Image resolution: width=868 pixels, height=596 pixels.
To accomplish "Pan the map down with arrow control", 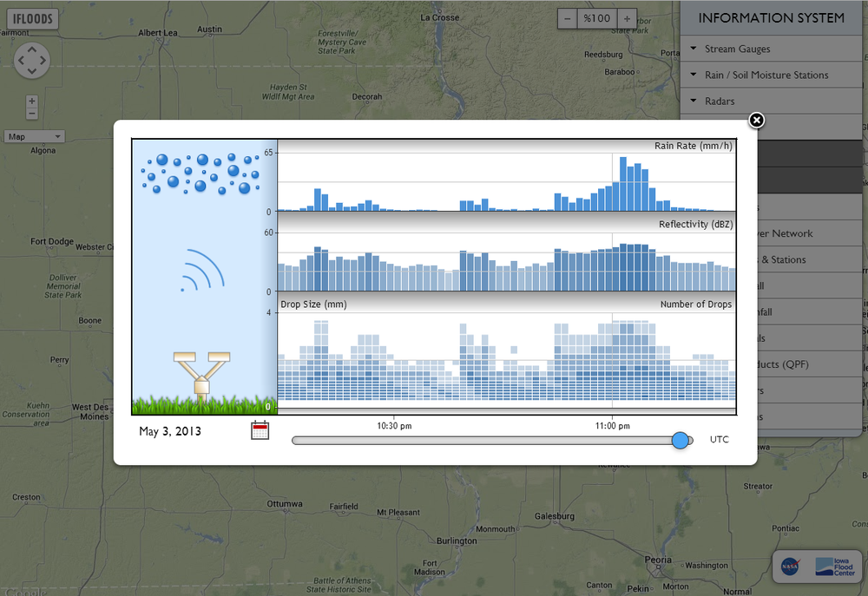I will 32,71.
